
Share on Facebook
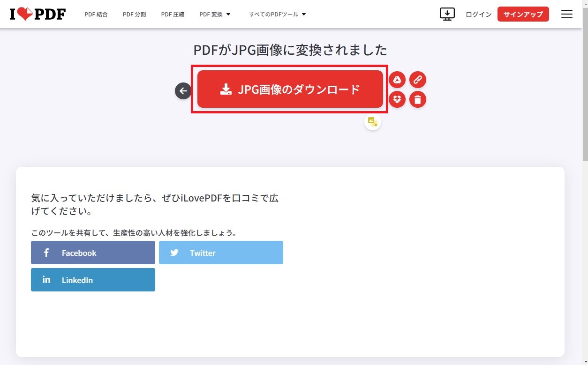tap(93, 253)
